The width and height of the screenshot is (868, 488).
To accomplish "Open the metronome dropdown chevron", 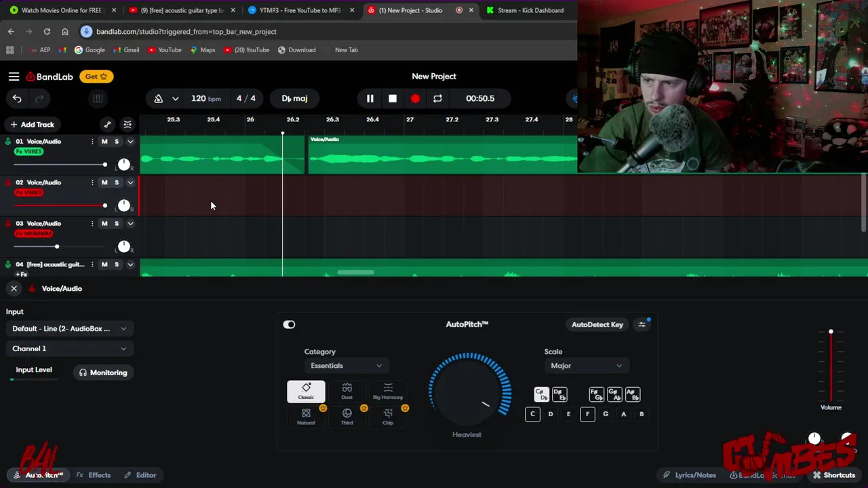I will tap(176, 98).
